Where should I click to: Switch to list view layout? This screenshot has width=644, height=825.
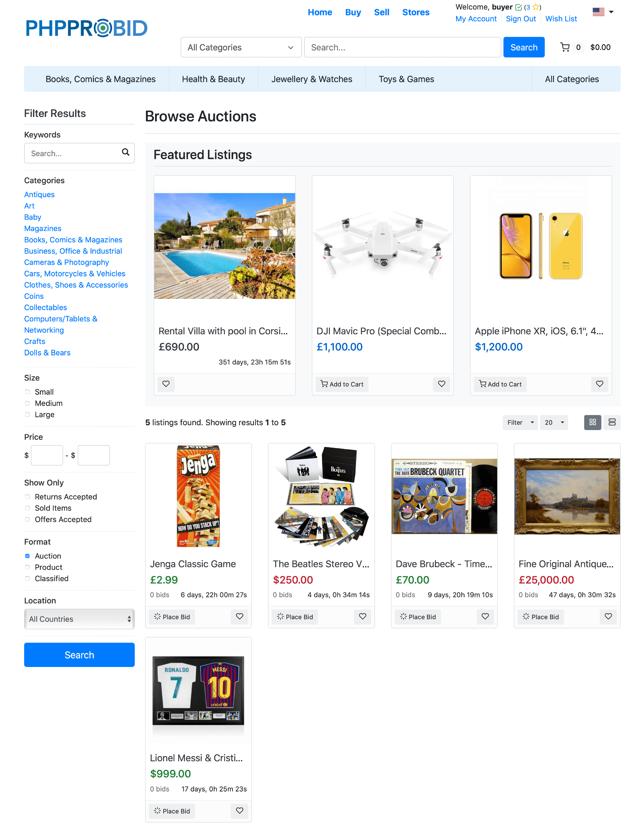tap(612, 422)
